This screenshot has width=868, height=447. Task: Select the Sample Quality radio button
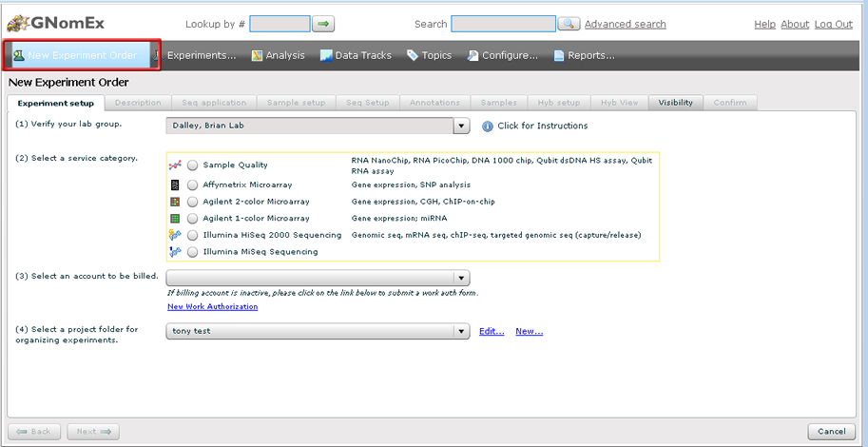coord(193,165)
